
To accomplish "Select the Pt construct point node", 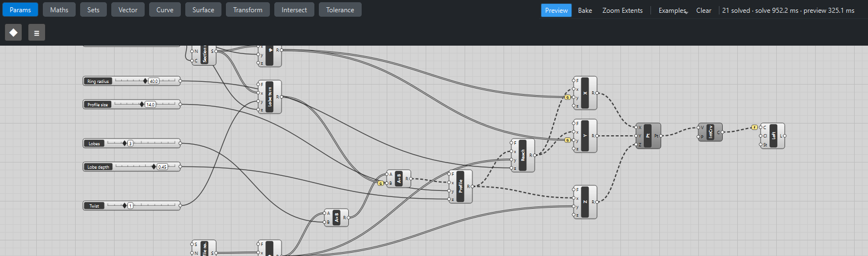I will pyautogui.click(x=648, y=136).
